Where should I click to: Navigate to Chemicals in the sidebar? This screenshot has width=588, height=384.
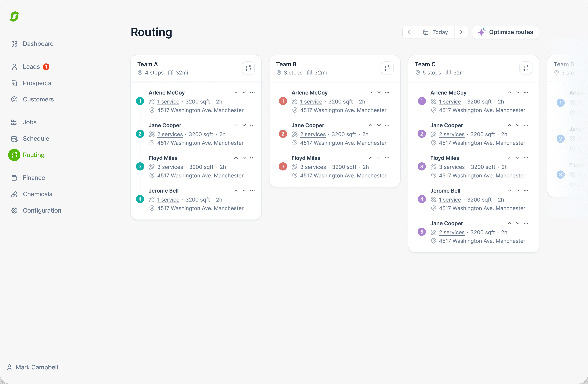37,194
